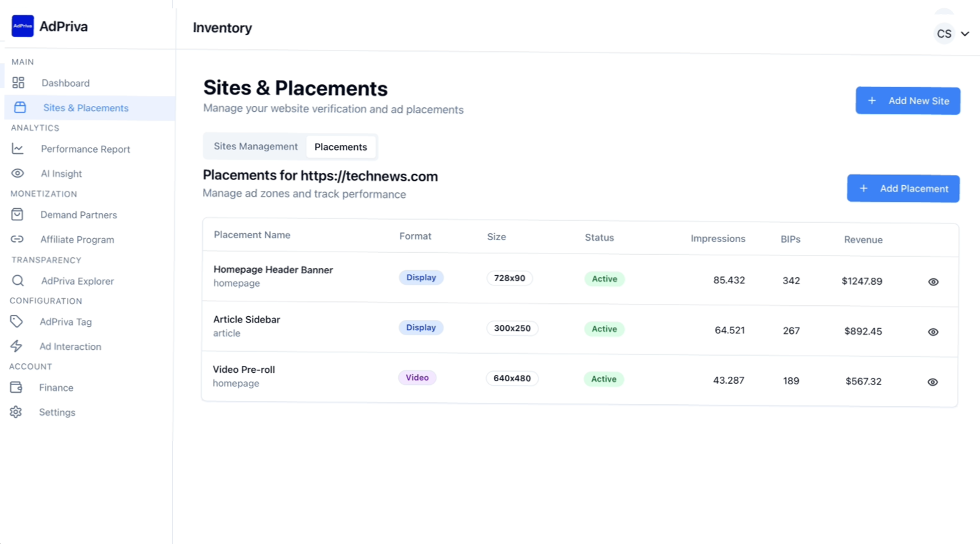This screenshot has width=980, height=544.
Task: Click the Affiliate Program link icon
Action: [x=17, y=239]
